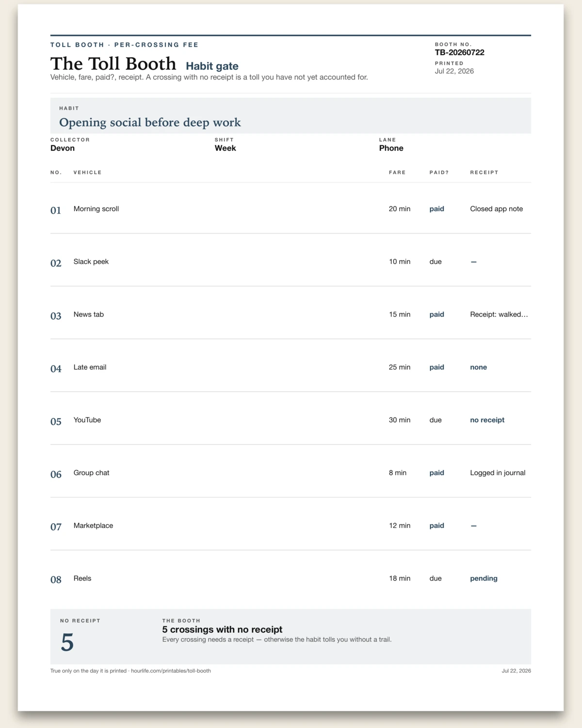
Task: Open the 'Receipt: walked…' truncated receipt text
Action: point(499,314)
